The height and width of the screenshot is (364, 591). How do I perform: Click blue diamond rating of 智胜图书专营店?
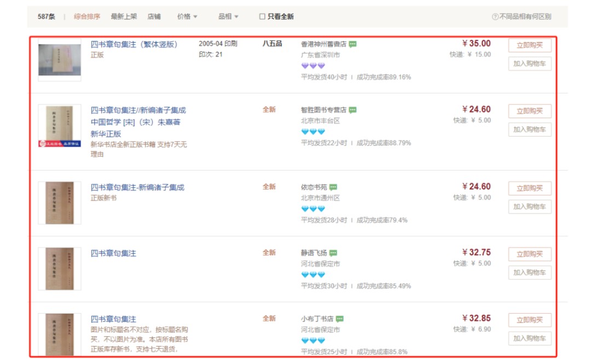[x=313, y=132]
